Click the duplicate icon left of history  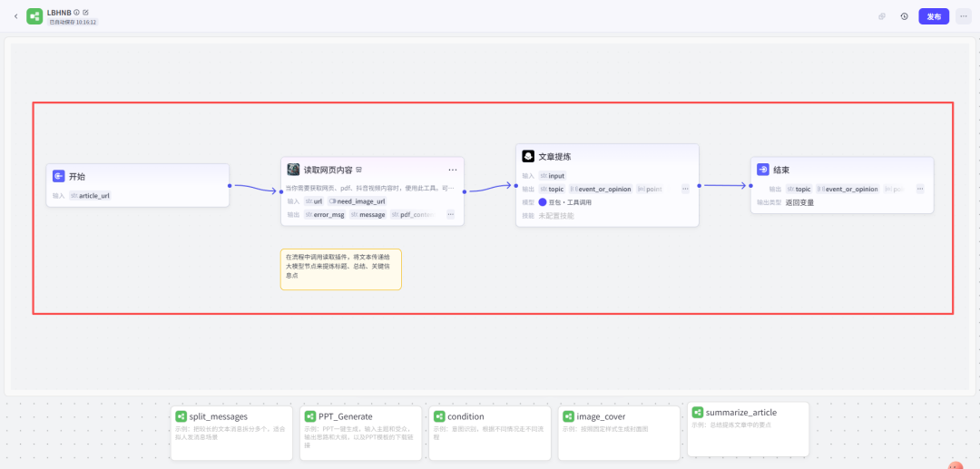[x=881, y=16]
